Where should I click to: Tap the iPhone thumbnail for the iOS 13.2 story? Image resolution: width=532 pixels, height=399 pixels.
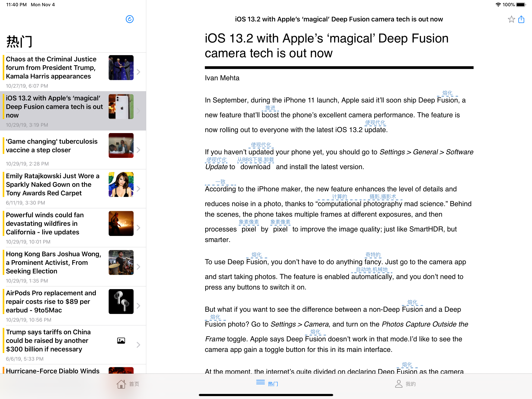point(121,107)
